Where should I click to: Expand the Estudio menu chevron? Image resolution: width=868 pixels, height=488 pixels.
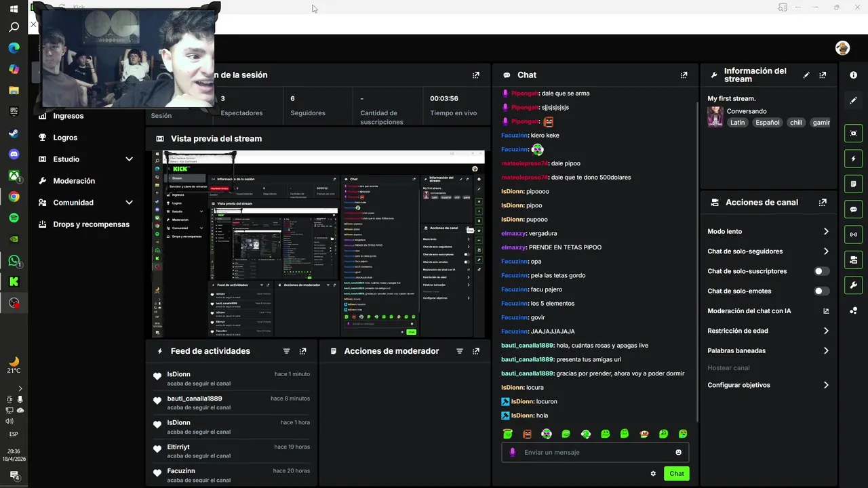[x=129, y=159]
